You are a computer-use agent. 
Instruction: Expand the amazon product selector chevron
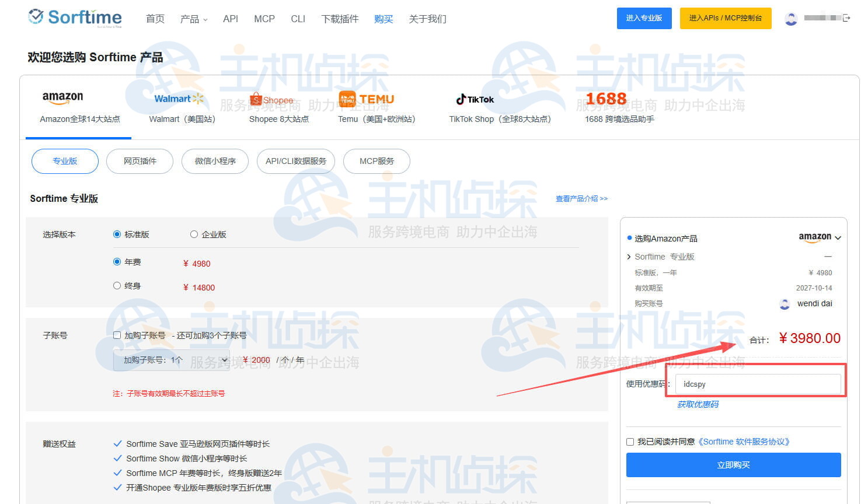coord(838,238)
